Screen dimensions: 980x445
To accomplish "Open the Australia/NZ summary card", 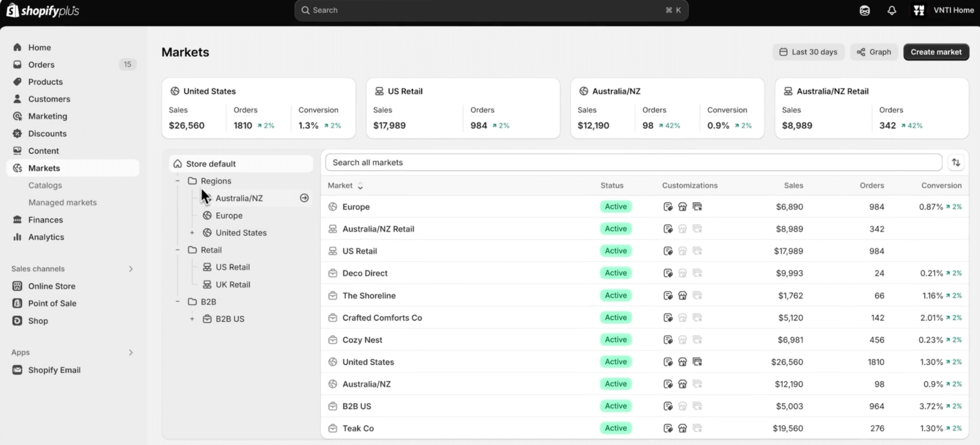I will (x=667, y=108).
